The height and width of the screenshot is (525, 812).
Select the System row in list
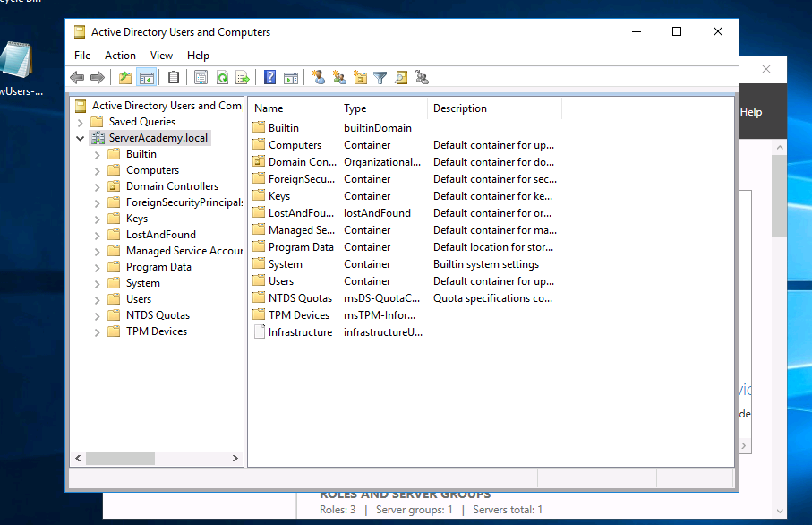(x=406, y=263)
